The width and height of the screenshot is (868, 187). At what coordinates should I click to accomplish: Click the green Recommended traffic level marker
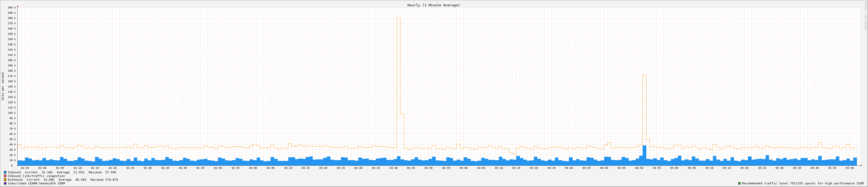coord(739,183)
